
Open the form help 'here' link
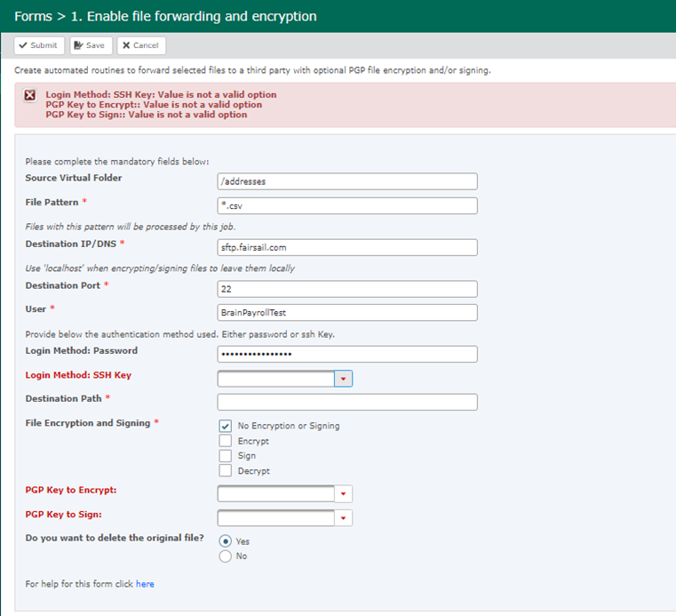click(x=145, y=584)
